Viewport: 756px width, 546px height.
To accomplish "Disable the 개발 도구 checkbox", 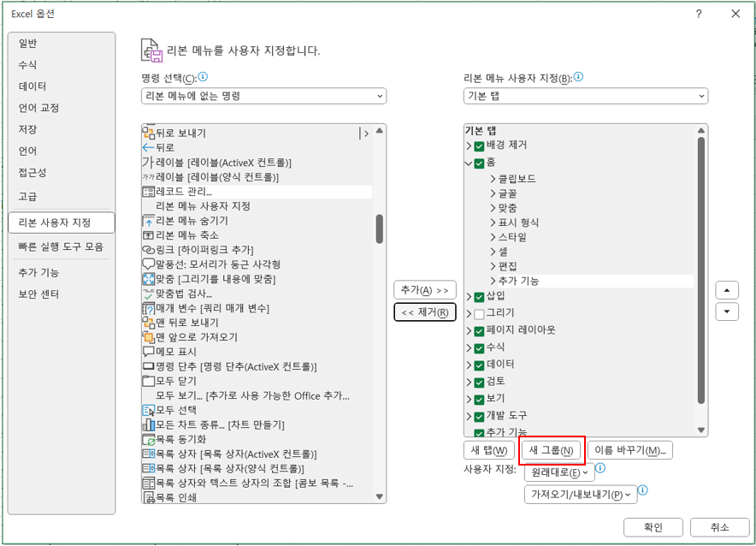I will click(x=479, y=417).
